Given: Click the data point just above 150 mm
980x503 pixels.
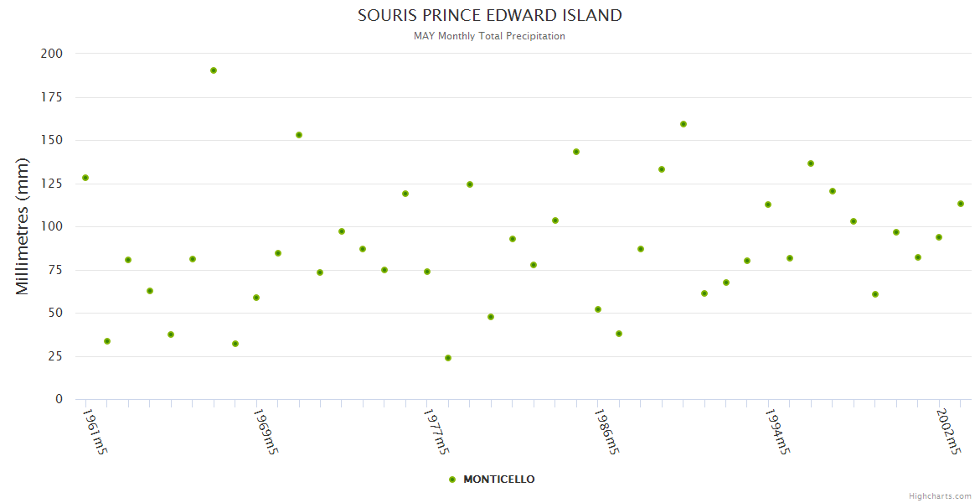Looking at the screenshot, I should click(x=299, y=135).
